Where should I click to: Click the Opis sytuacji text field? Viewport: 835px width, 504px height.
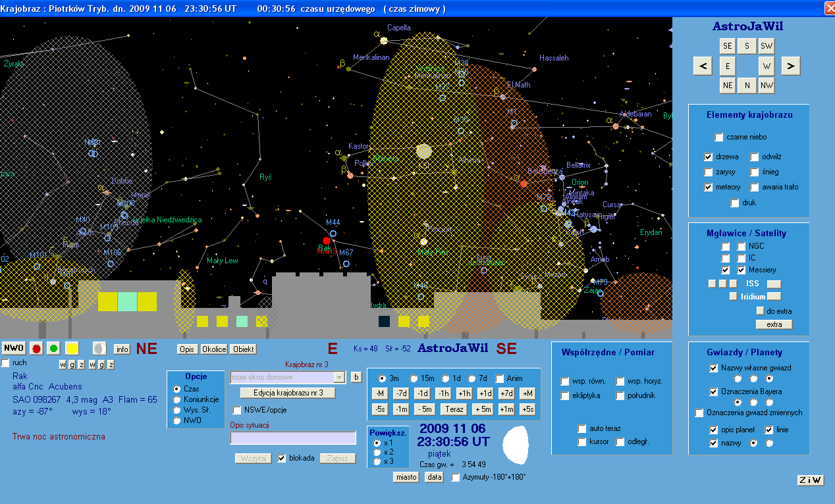(293, 438)
